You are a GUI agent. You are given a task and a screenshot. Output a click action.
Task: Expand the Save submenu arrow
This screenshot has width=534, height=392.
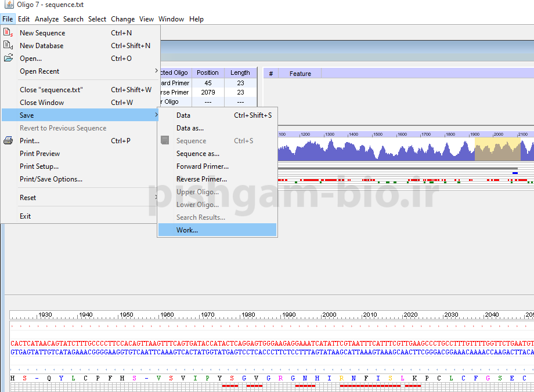click(x=156, y=115)
